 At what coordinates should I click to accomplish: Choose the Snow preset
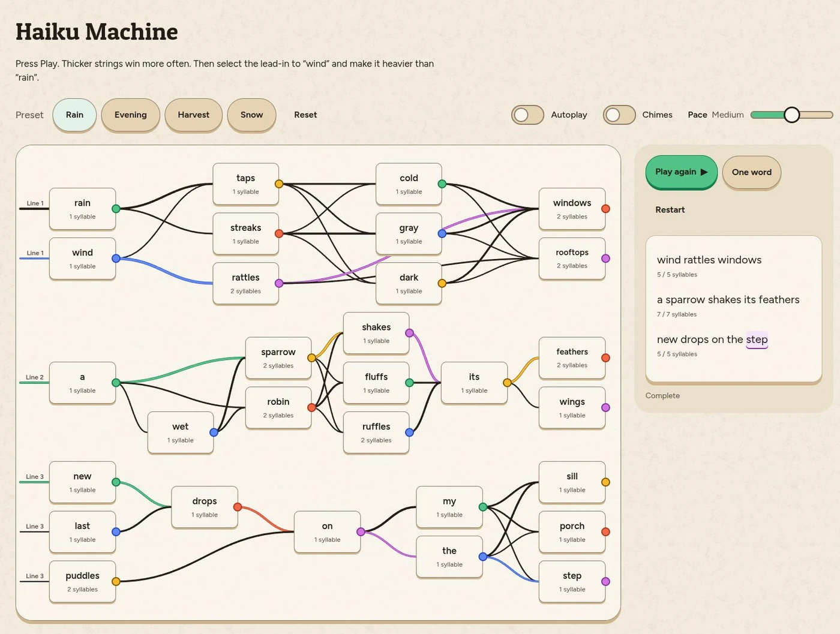(251, 115)
